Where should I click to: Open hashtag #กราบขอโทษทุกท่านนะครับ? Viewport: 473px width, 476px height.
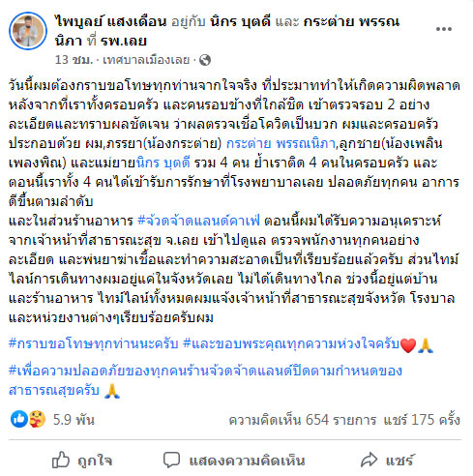pyautogui.click(x=94, y=343)
